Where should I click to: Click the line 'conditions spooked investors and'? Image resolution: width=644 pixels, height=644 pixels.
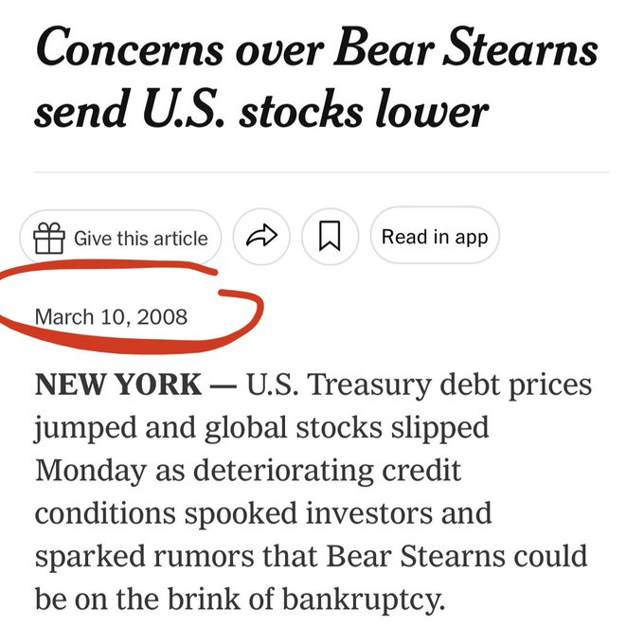point(263,513)
